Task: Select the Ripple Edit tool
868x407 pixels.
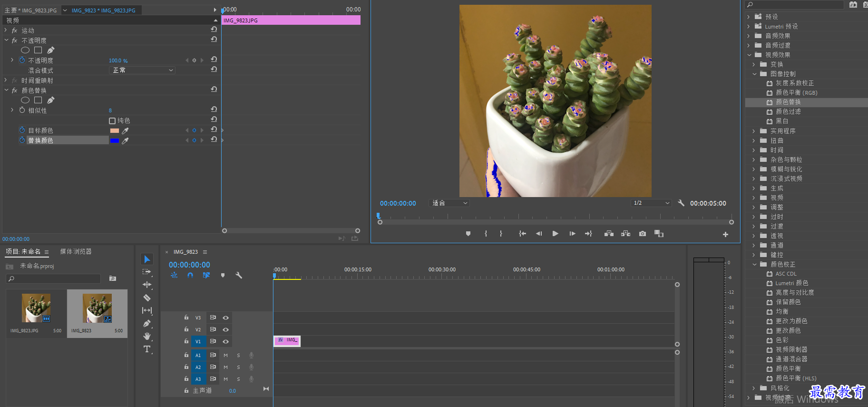Action: [x=147, y=285]
